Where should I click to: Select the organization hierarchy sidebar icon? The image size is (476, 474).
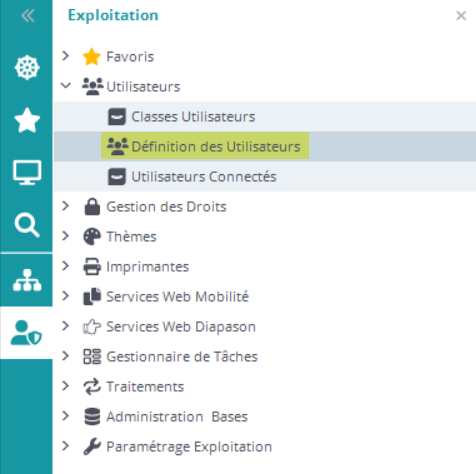(27, 280)
